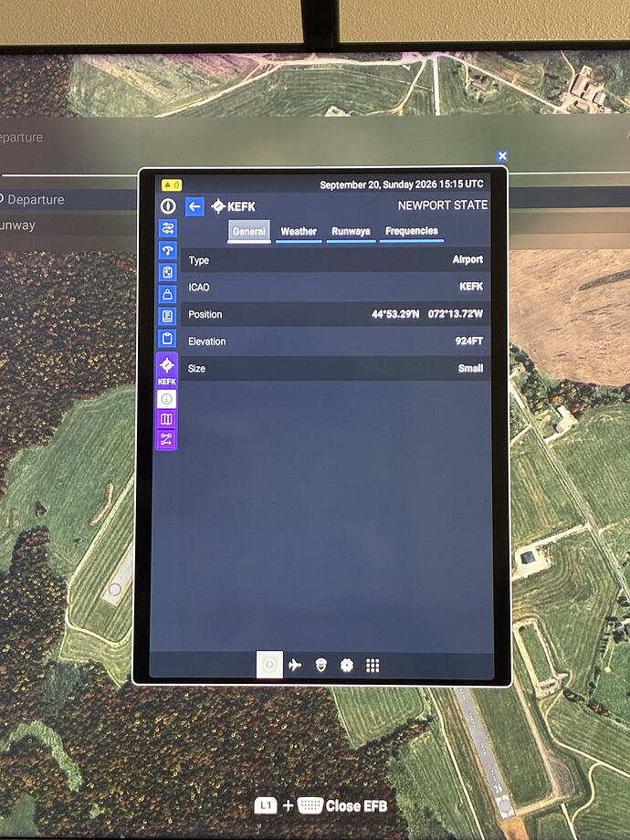This screenshot has width=630, height=840.
Task: Select the Departure row in background panel
Action: (67, 199)
